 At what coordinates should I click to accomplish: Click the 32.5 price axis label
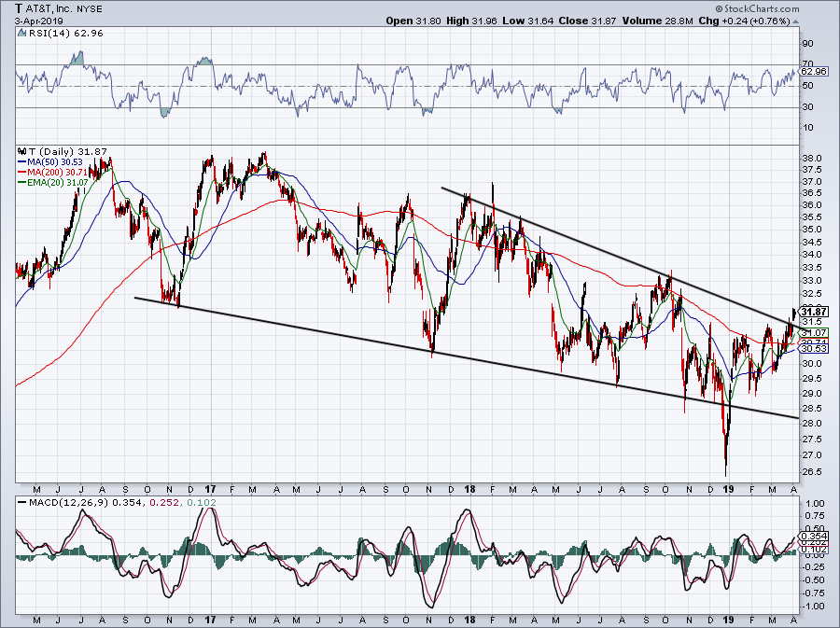click(812, 295)
